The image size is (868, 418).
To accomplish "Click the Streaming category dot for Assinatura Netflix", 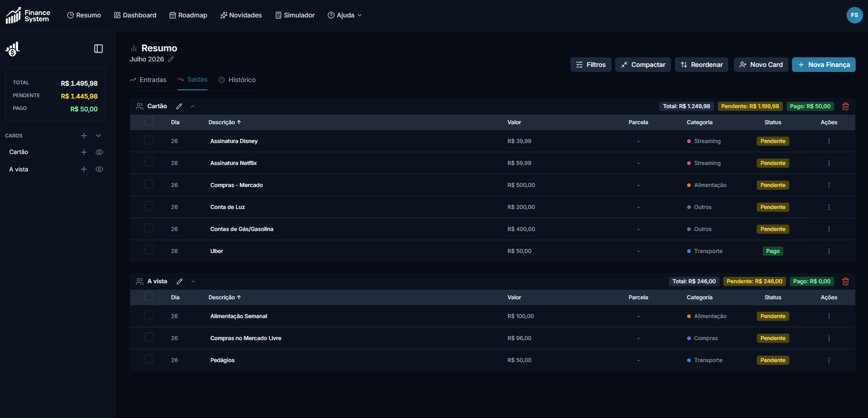I will click(x=689, y=163).
